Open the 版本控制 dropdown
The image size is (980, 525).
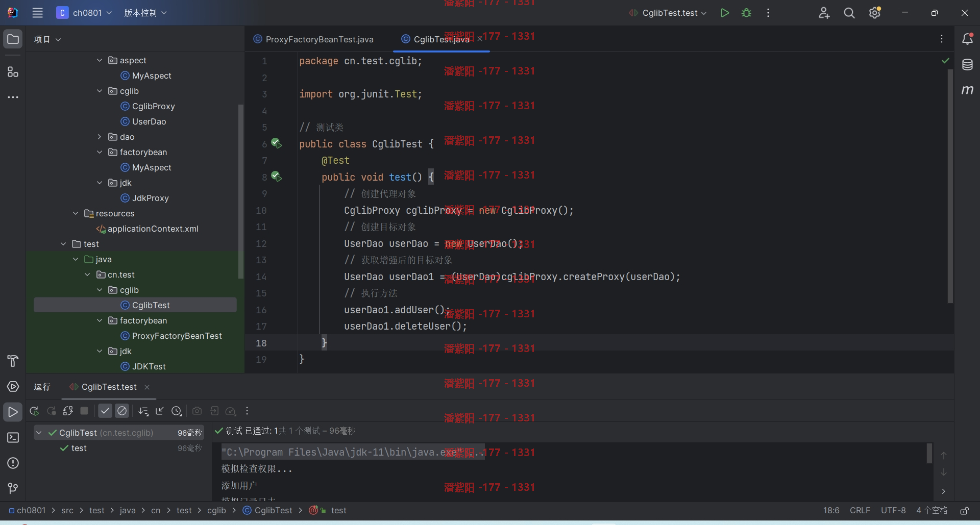click(145, 13)
